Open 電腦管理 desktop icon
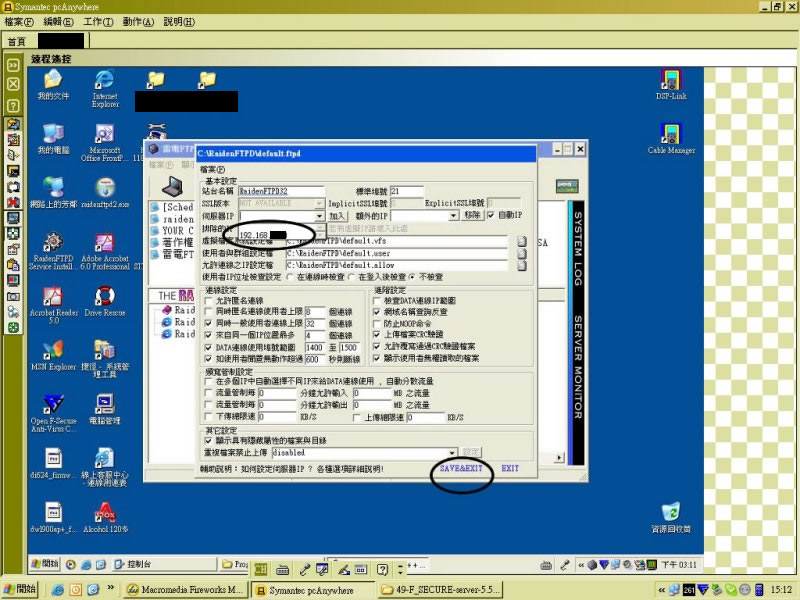 point(105,409)
